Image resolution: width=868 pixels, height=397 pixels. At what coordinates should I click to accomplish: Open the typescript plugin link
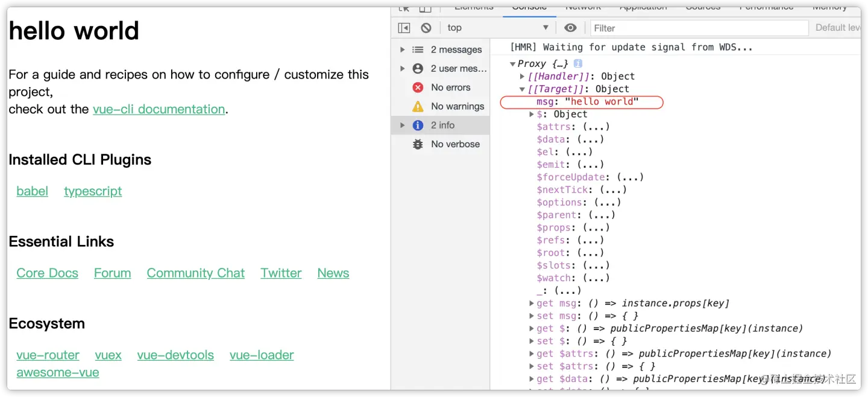click(93, 191)
